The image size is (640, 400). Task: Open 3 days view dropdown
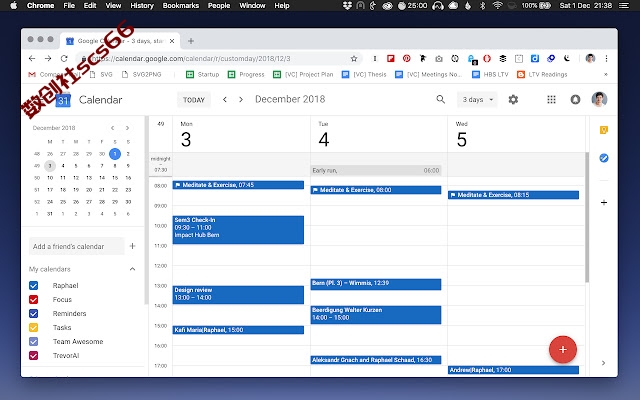click(x=477, y=99)
